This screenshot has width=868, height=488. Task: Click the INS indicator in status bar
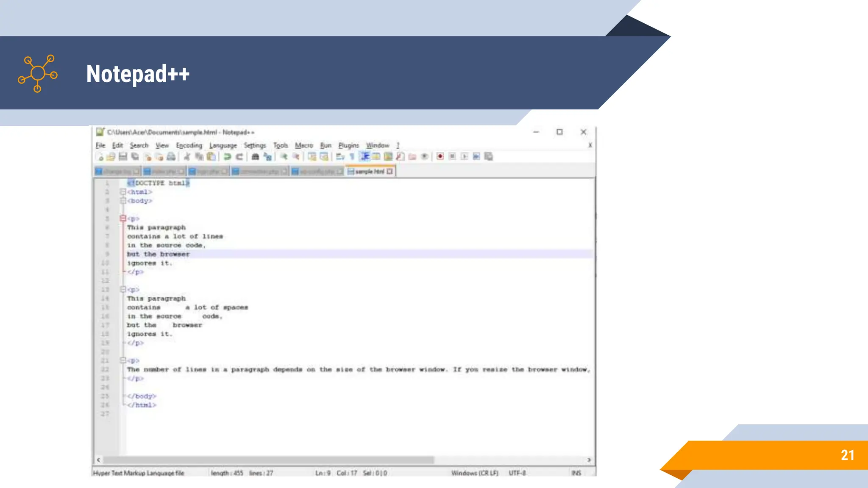[x=576, y=473]
